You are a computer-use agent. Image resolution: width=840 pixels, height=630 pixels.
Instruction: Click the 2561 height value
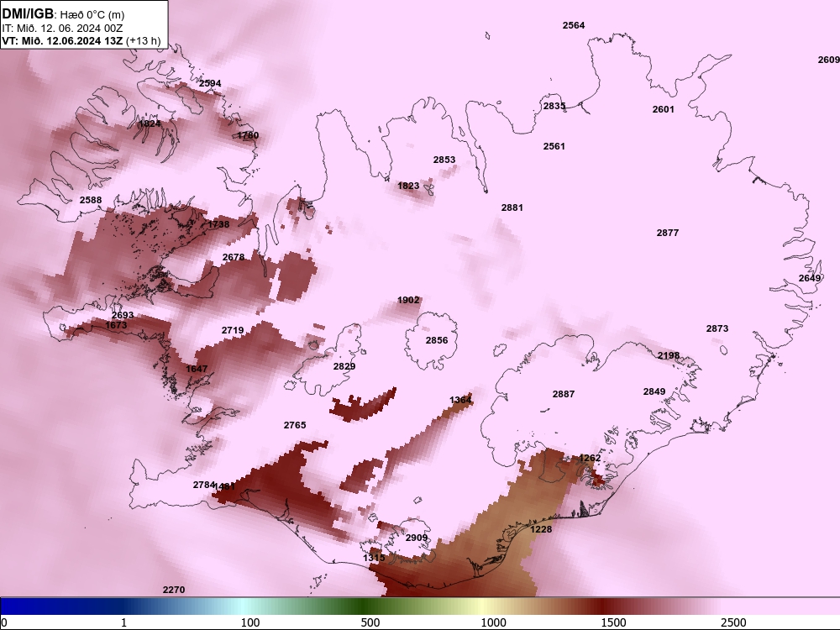click(x=554, y=146)
